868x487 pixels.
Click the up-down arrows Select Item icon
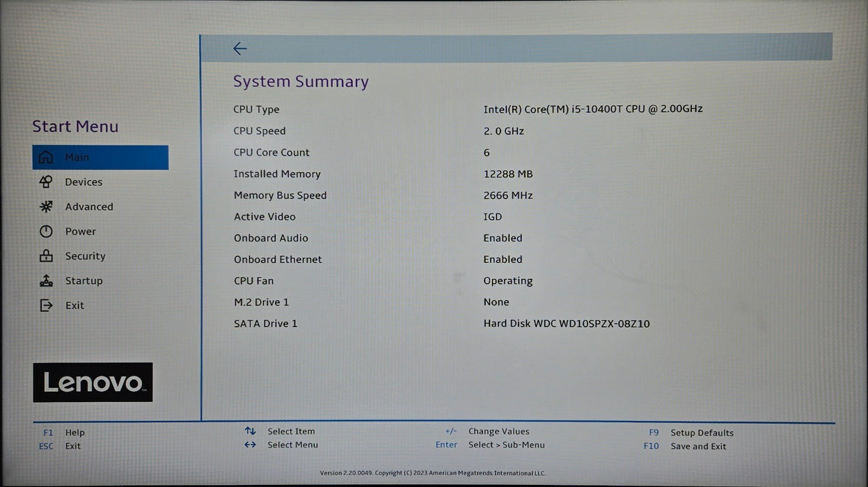point(250,431)
